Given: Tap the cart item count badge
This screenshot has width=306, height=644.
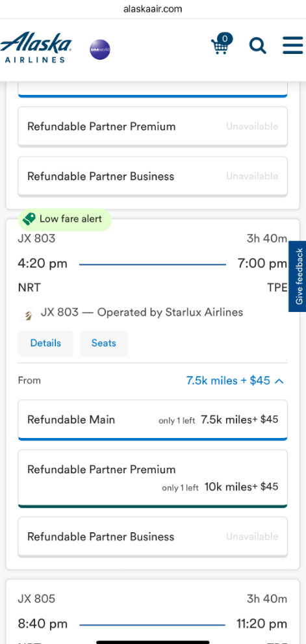Looking at the screenshot, I should pos(225,38).
